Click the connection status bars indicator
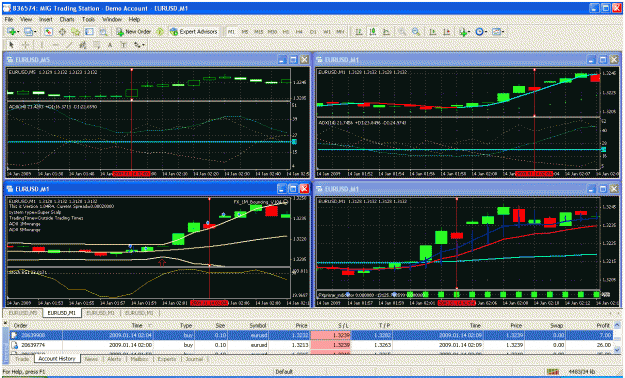Viewport: 625px width, 378px height. click(x=552, y=372)
